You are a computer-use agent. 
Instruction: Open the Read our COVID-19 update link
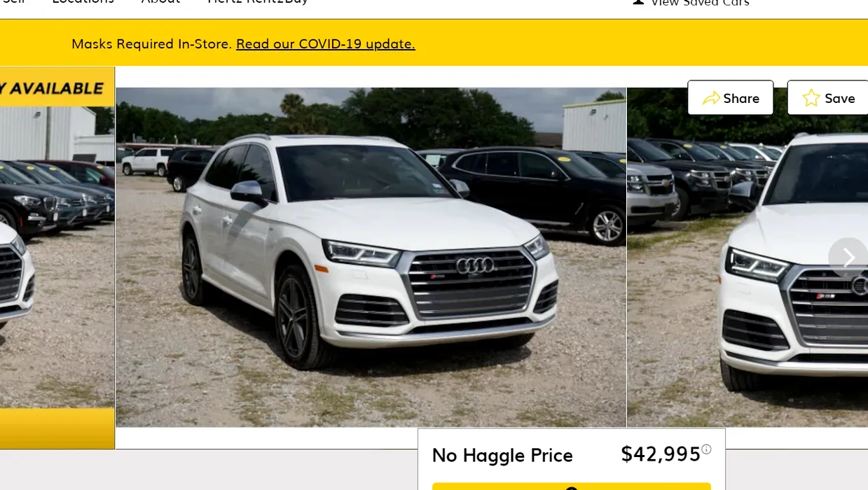326,43
